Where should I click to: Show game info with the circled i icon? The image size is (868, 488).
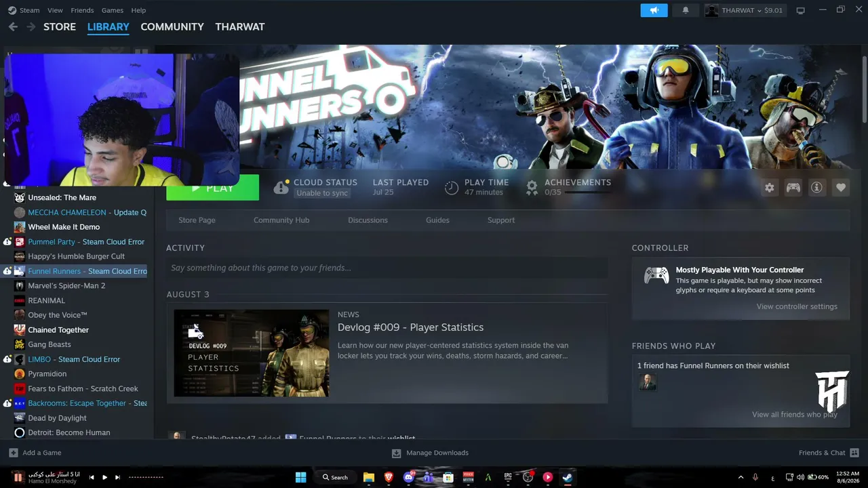point(816,188)
